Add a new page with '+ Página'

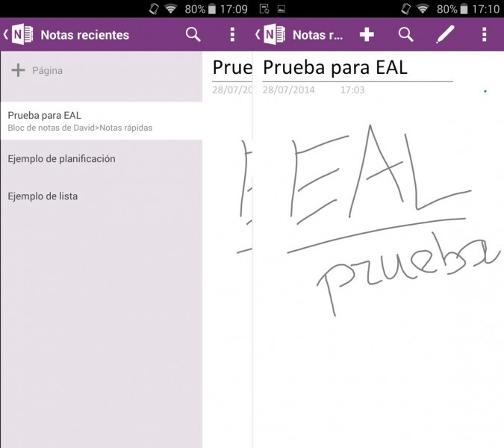click(37, 71)
